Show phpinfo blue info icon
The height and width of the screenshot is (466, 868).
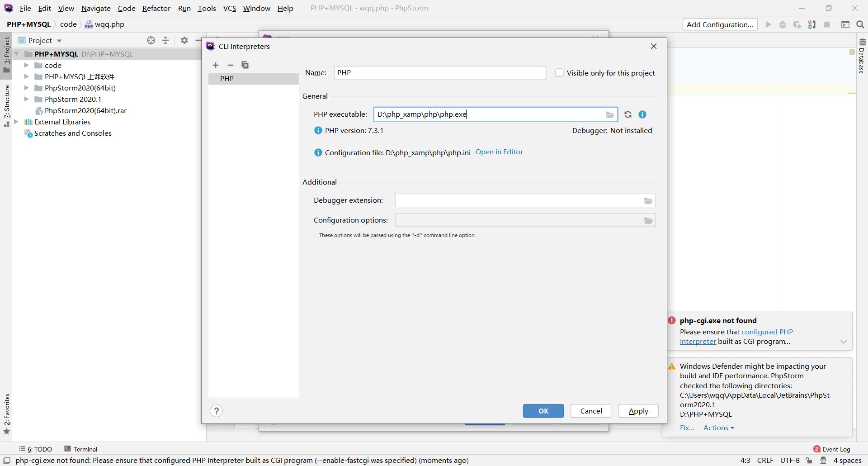pyautogui.click(x=642, y=114)
